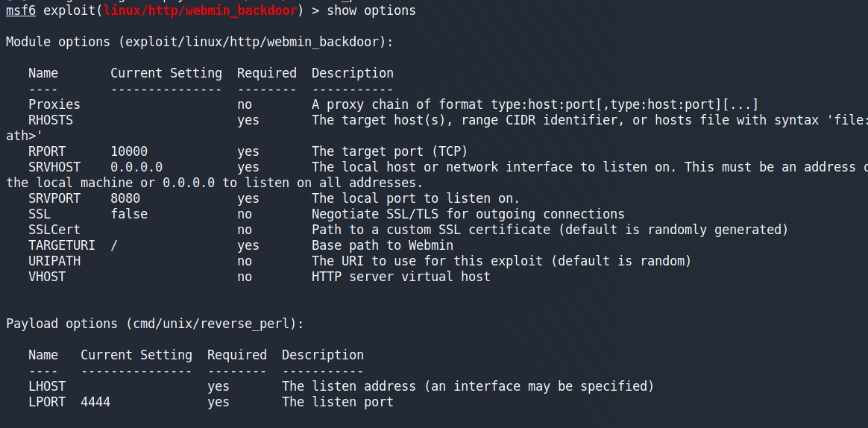
Task: Click the 'Module options' heading line
Action: pyautogui.click(x=200, y=42)
